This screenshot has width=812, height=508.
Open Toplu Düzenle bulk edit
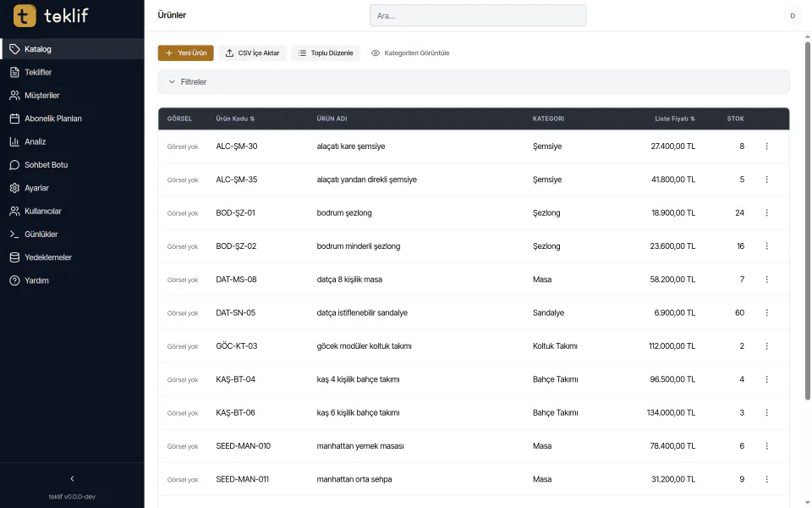(325, 52)
